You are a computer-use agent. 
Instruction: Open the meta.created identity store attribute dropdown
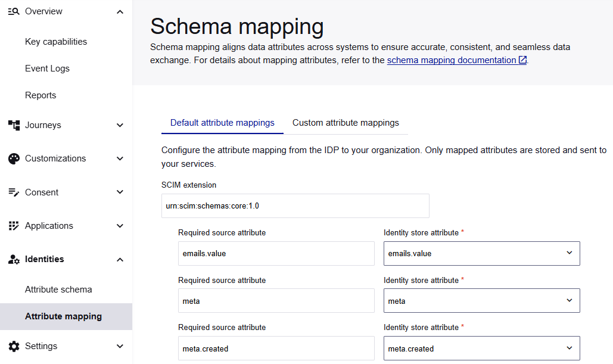tap(570, 348)
